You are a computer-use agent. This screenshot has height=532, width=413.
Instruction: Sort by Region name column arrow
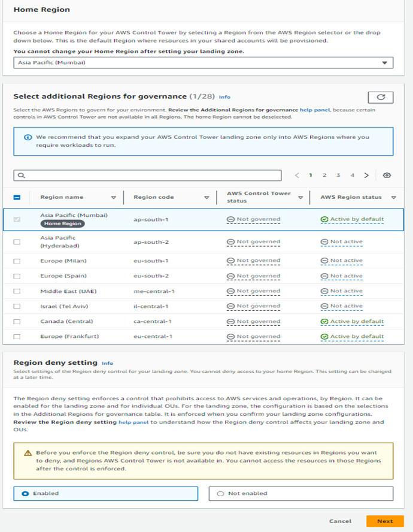(x=114, y=198)
